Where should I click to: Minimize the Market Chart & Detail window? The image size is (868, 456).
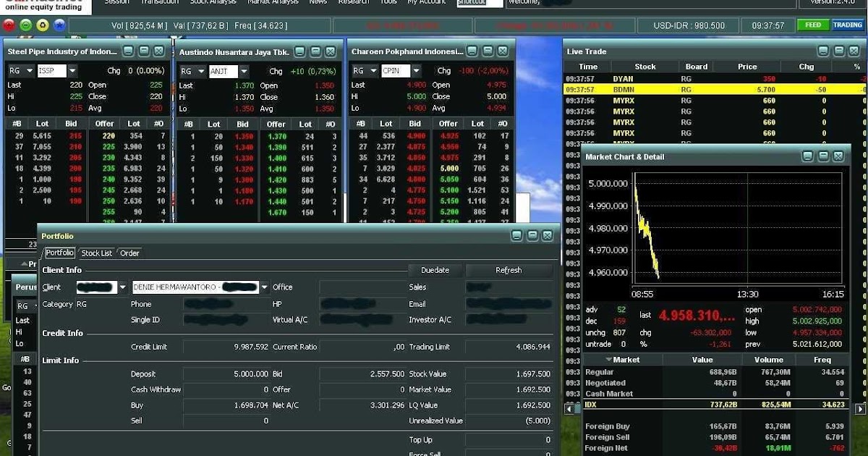(807, 156)
